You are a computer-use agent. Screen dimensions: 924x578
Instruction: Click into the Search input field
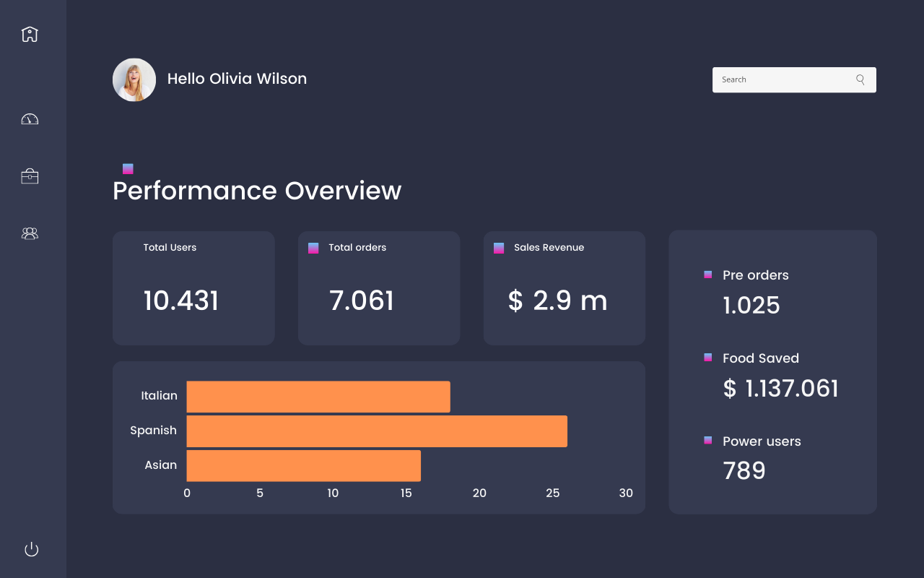794,79
